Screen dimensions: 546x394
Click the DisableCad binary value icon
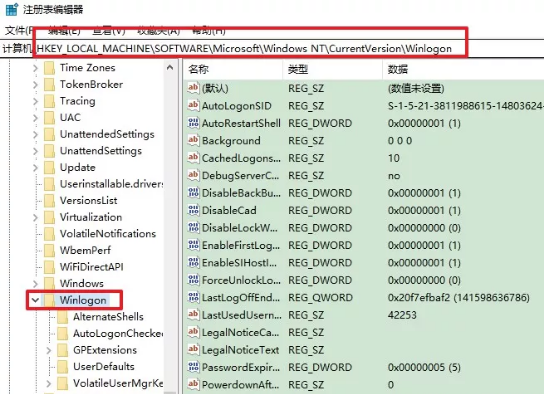click(193, 210)
